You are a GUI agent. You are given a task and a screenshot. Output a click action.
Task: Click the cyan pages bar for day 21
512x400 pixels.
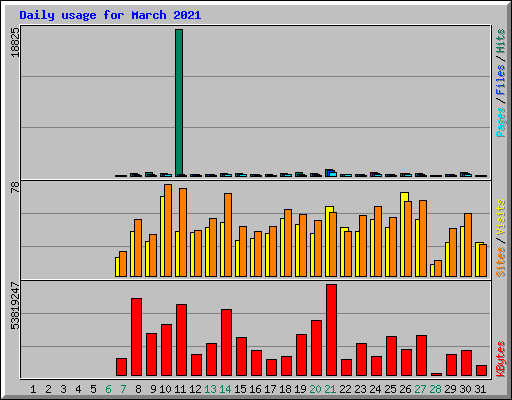coord(333,174)
